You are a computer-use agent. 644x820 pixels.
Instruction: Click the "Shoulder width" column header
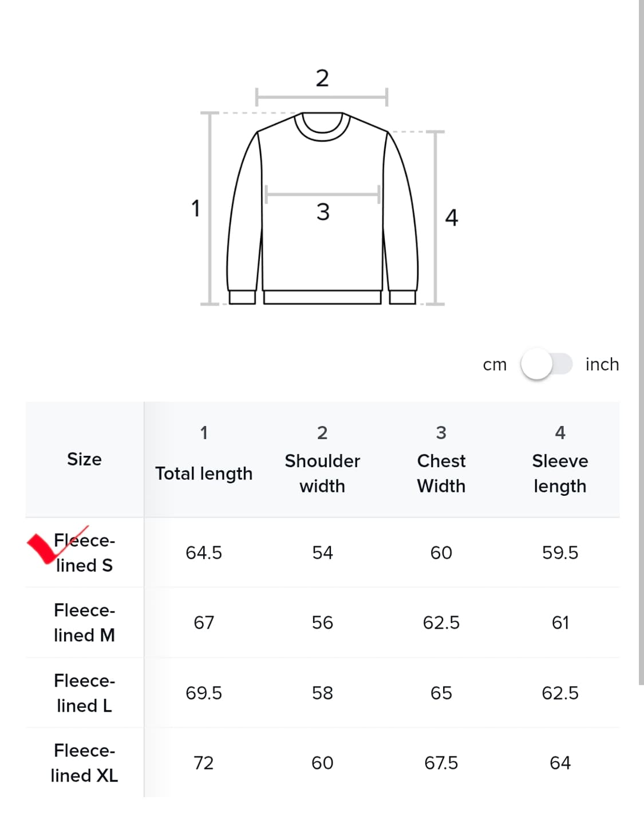[x=322, y=473]
